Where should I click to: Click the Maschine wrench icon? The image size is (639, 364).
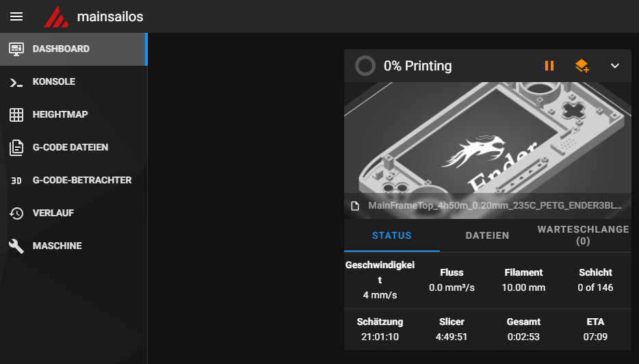[x=16, y=246]
